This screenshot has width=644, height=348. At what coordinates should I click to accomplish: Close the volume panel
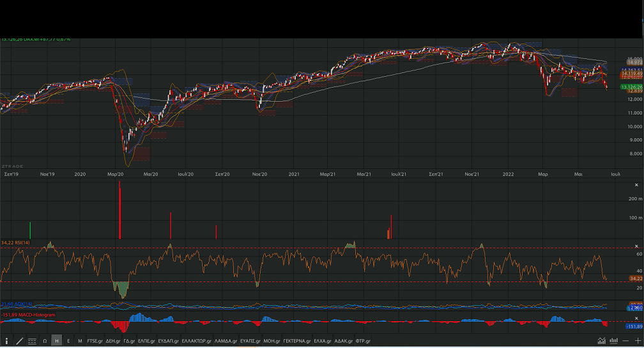coord(636,185)
